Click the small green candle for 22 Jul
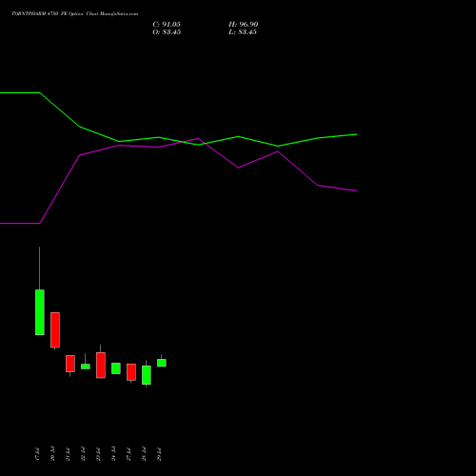This screenshot has width=476, height=476. point(86,367)
